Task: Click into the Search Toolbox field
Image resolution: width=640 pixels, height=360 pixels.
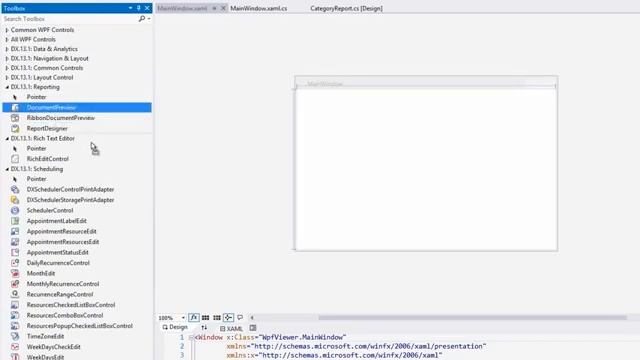Action: pos(70,19)
